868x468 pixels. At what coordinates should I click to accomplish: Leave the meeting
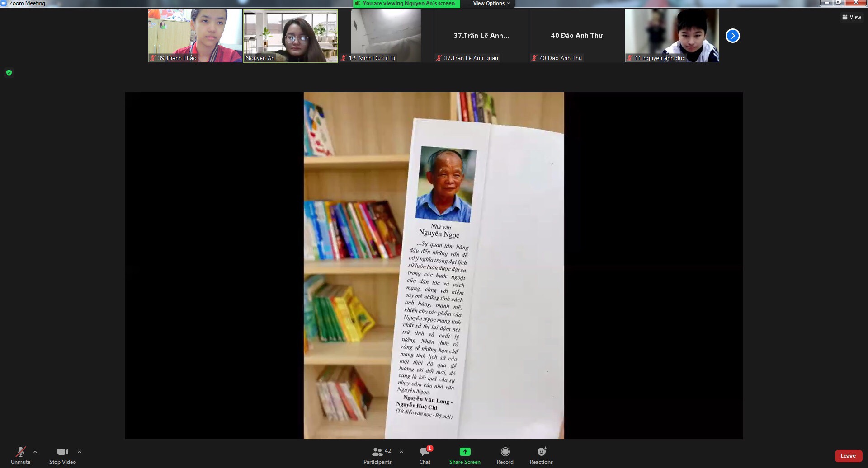(848, 456)
